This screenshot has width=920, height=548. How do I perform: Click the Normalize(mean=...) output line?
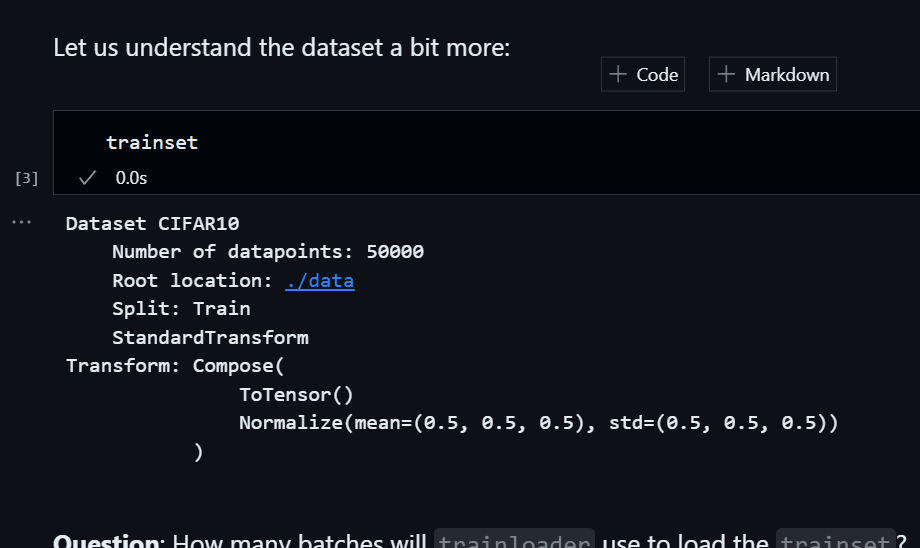click(x=537, y=423)
